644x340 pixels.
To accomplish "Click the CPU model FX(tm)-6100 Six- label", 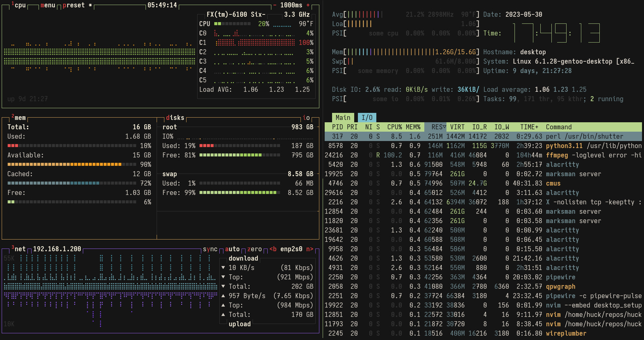I will pyautogui.click(x=236, y=14).
